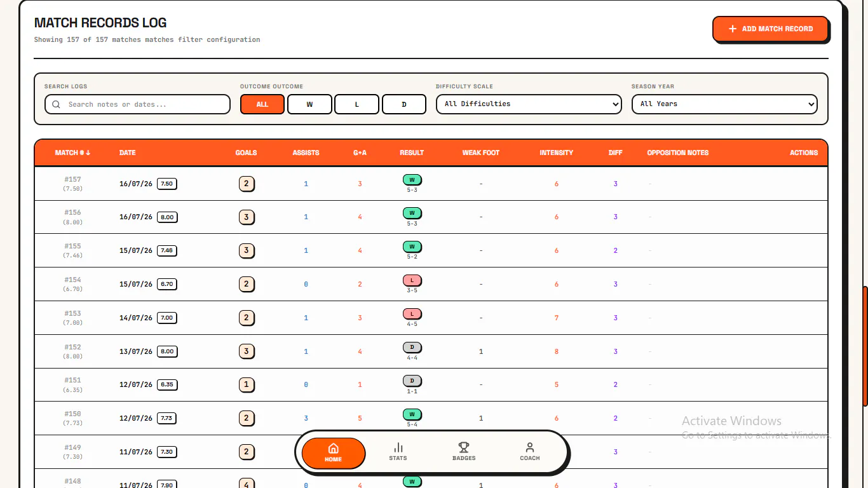This screenshot has width=868, height=488.
Task: Click the Add Match Record button
Action: click(771, 29)
